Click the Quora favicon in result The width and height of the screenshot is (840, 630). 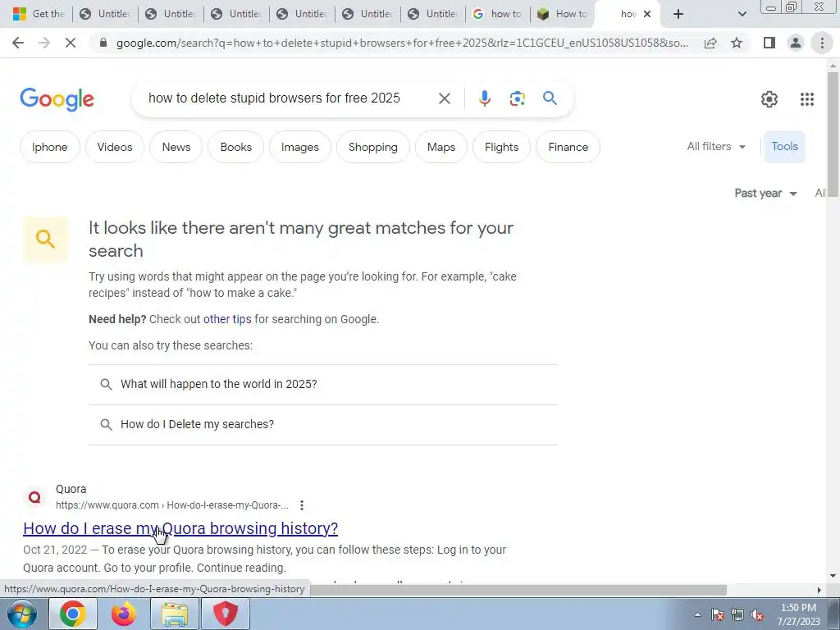point(34,497)
